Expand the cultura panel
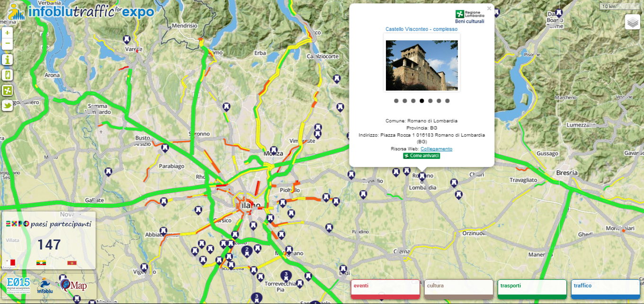 tap(458, 289)
